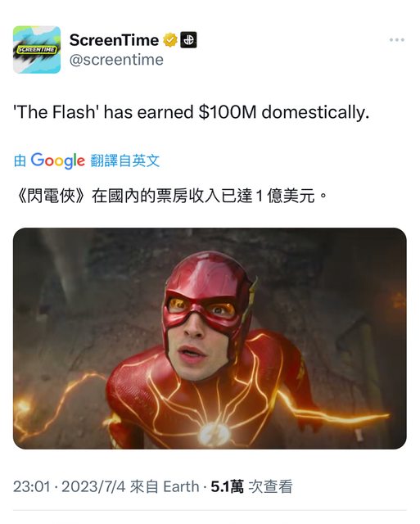The height and width of the screenshot is (524, 420).
Task: Open the 5.1萬 view count
Action: (x=228, y=486)
